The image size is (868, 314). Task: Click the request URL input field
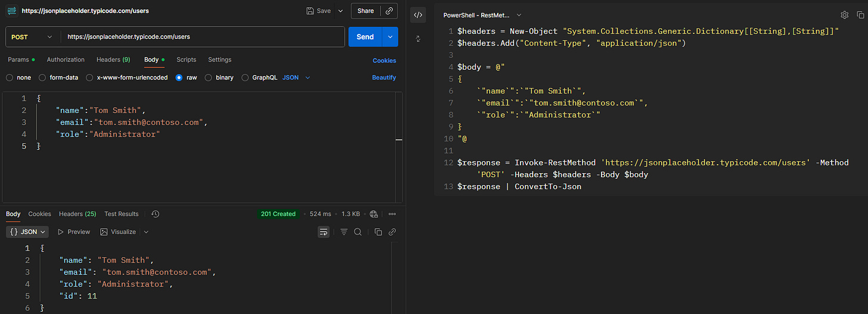pos(203,36)
